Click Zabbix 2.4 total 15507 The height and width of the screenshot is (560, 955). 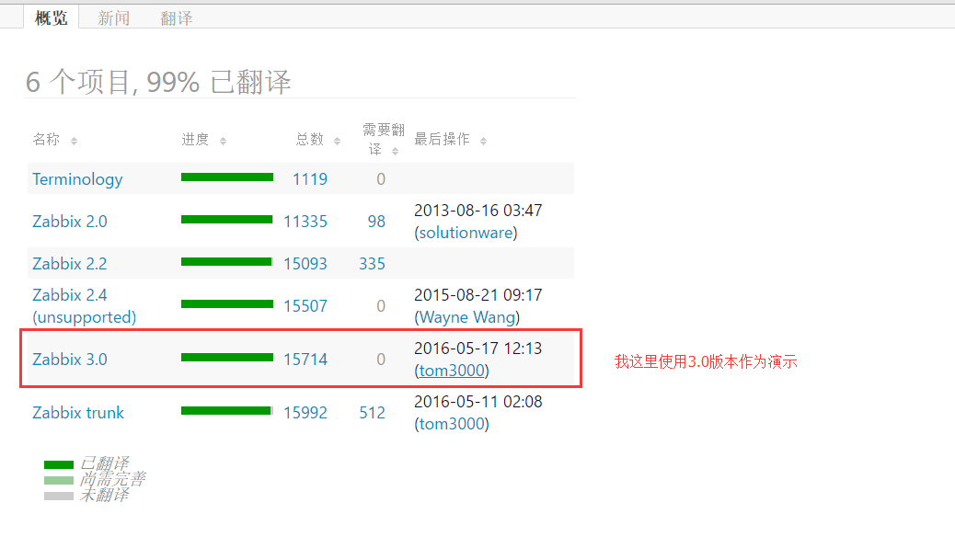(x=305, y=305)
